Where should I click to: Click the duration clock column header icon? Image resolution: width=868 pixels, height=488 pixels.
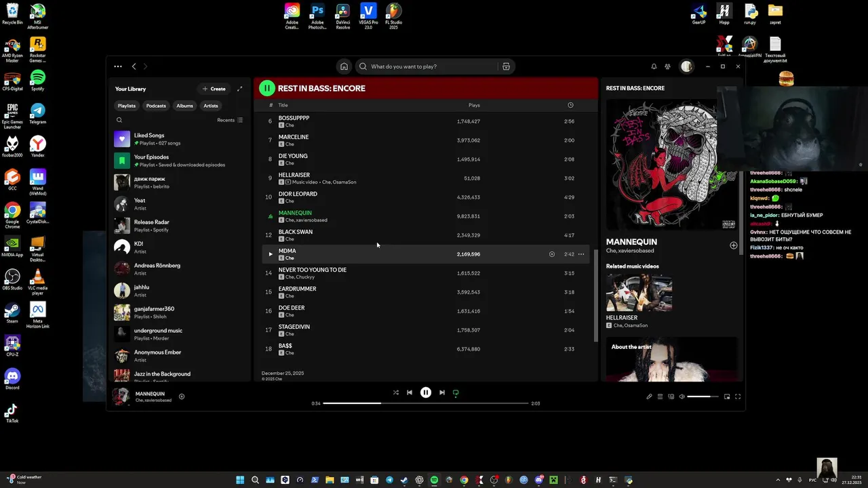pos(570,105)
